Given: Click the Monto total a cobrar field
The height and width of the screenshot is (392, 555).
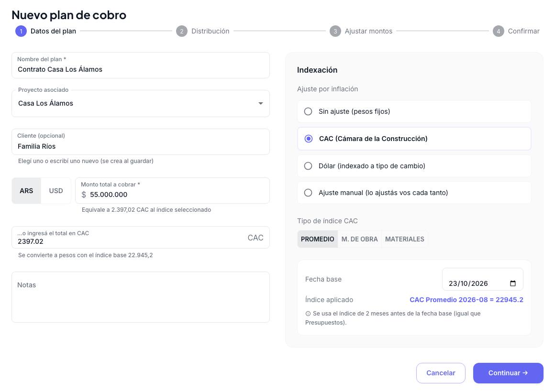Looking at the screenshot, I should 172,191.
